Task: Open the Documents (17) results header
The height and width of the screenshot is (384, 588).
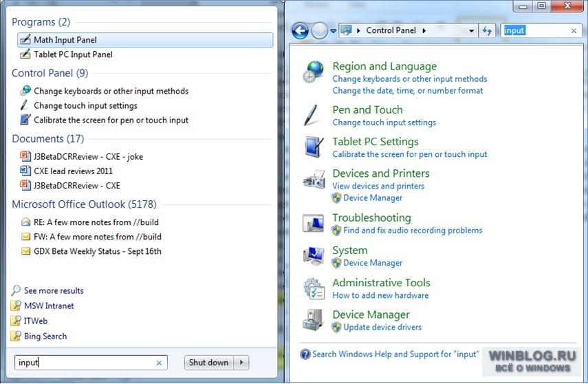Action: (x=48, y=138)
